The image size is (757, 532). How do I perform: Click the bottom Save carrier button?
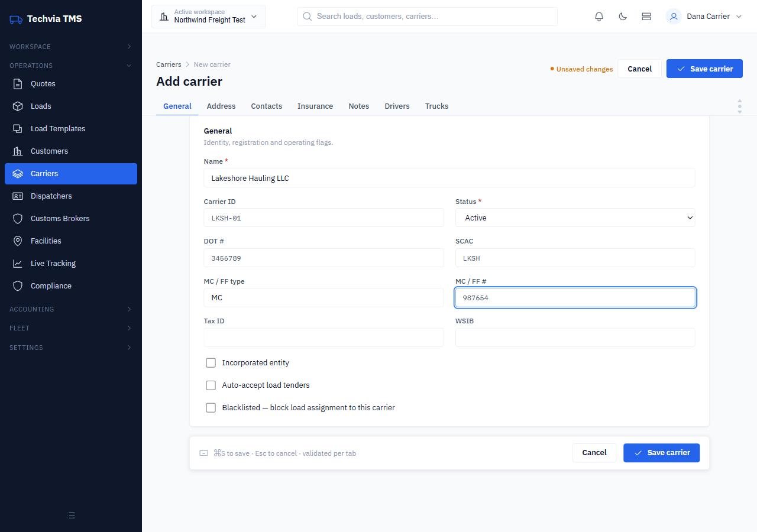click(x=662, y=453)
